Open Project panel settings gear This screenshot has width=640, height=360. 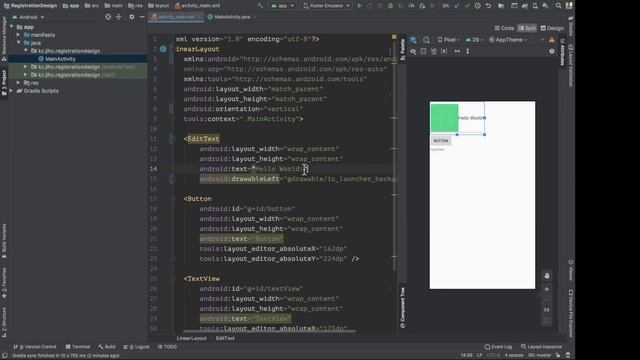coord(131,17)
